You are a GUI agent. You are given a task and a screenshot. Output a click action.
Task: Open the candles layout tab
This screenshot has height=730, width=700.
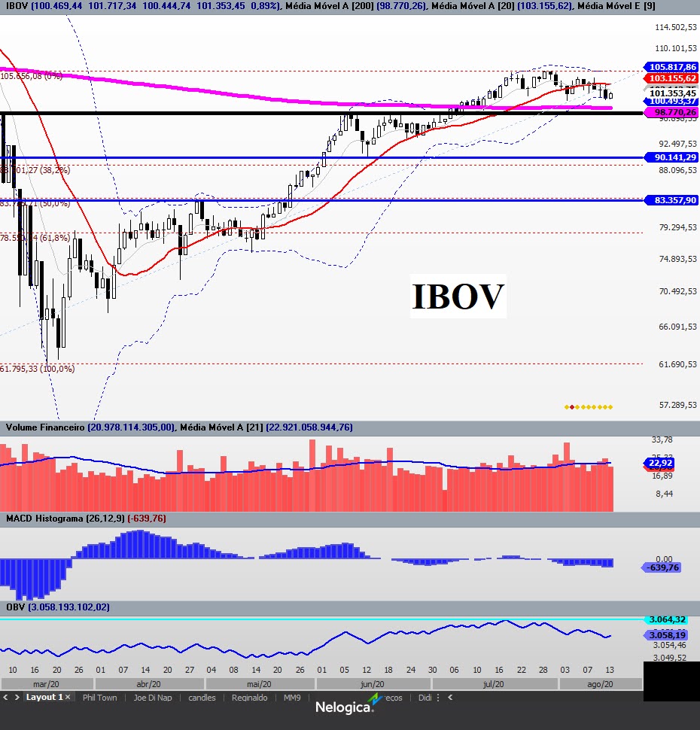202,698
